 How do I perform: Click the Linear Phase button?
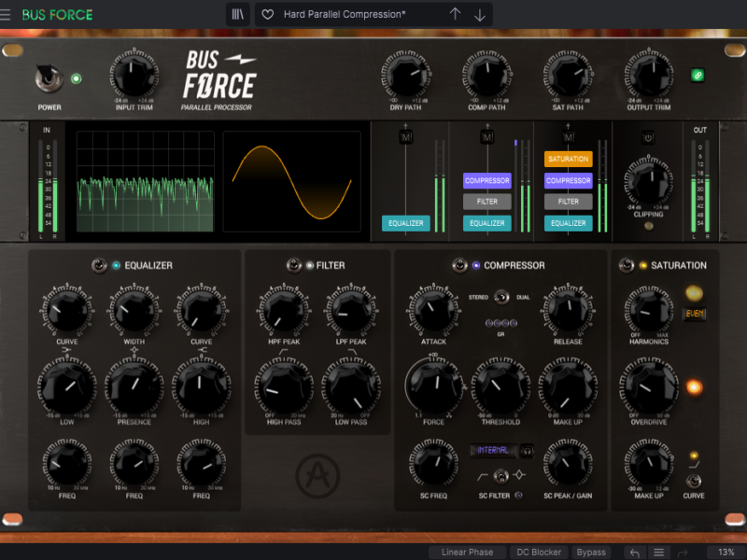(x=467, y=553)
